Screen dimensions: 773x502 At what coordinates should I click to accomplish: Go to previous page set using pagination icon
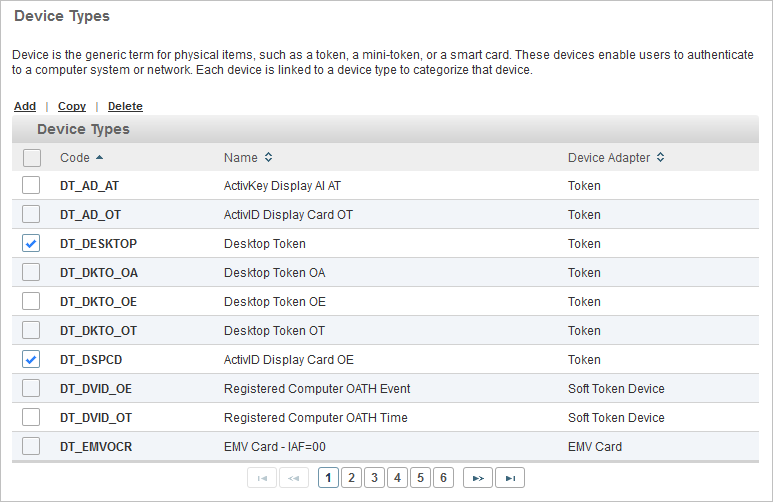(294, 478)
